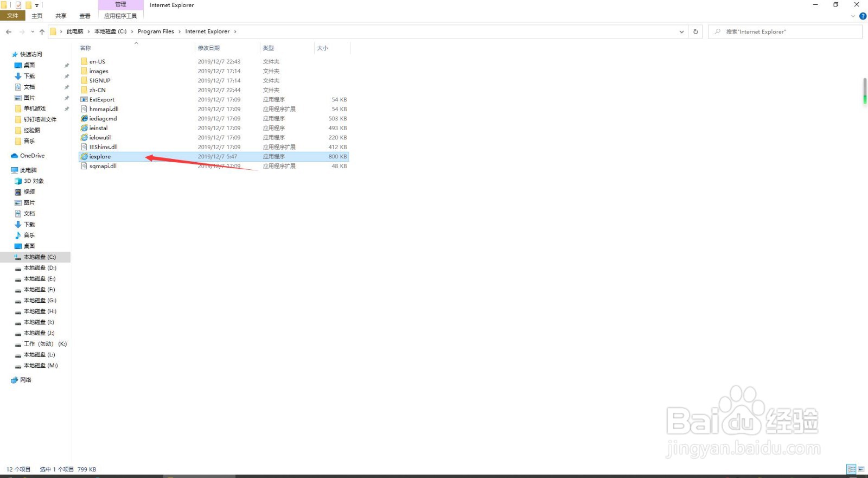This screenshot has height=478, width=868.
Task: Open the SIGNUP folder icon
Action: click(84, 80)
